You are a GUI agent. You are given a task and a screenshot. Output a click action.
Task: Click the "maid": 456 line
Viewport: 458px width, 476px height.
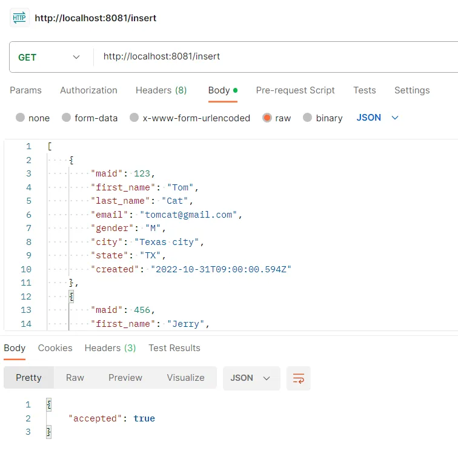point(123,310)
